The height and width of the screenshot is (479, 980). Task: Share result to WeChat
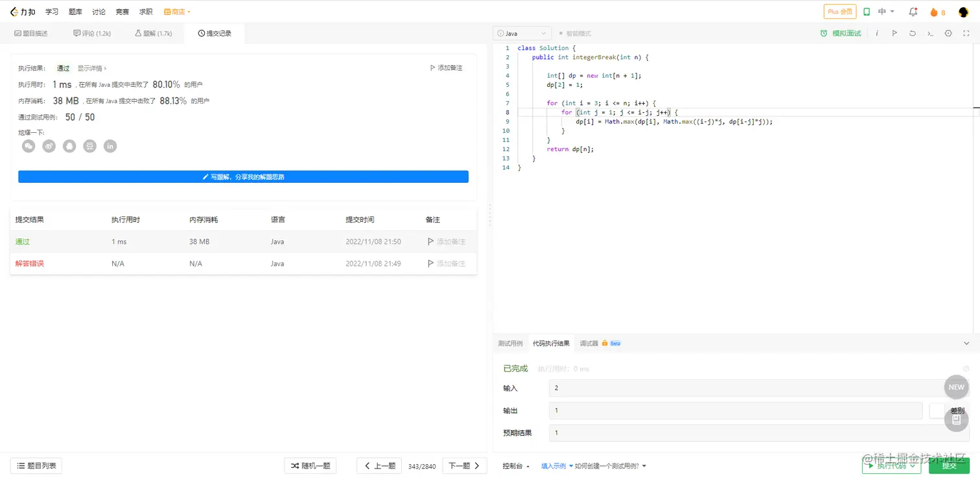point(29,146)
